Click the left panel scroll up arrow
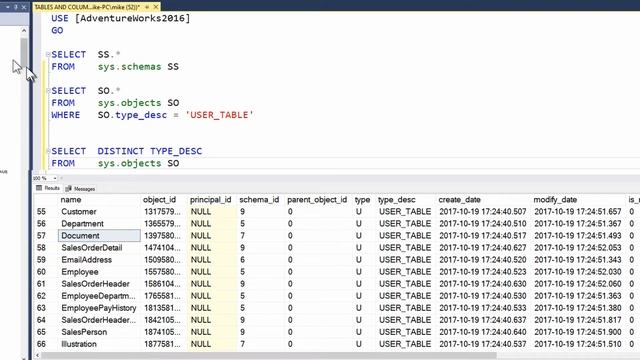The image size is (640, 360). pos(24,31)
